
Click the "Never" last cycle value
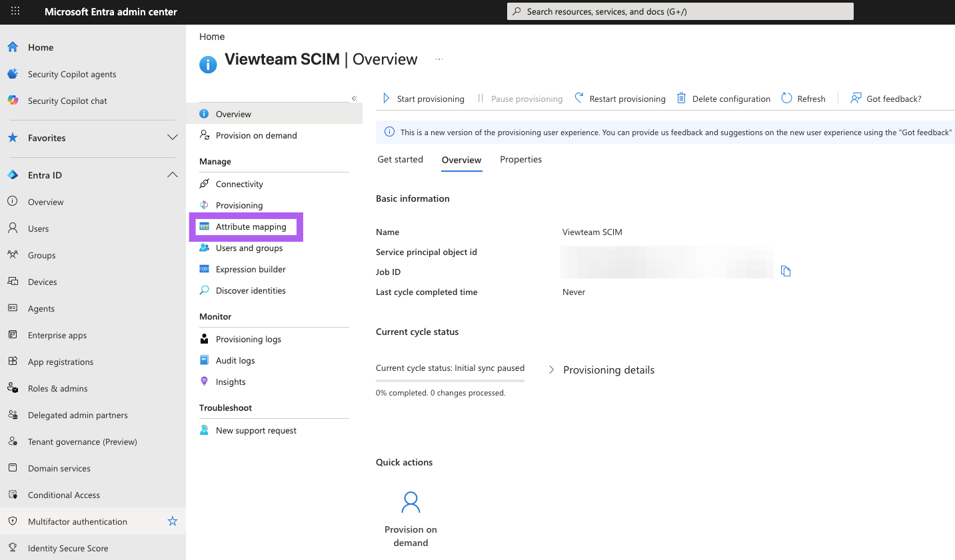[x=574, y=292]
